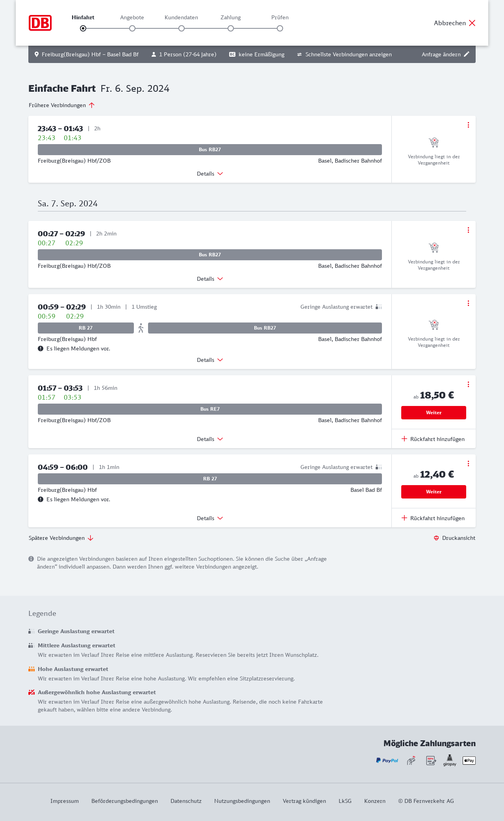
Task: Click the Anfrage ändern pencil icon
Action: (x=467, y=54)
